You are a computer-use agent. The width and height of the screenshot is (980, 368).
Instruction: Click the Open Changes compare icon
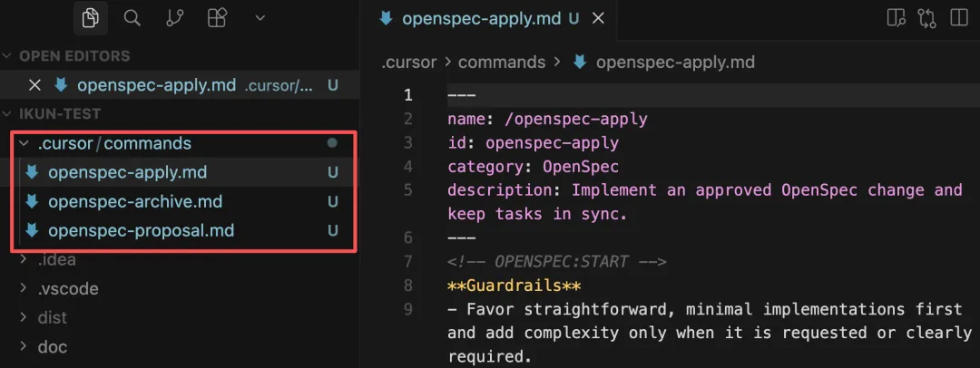926,18
